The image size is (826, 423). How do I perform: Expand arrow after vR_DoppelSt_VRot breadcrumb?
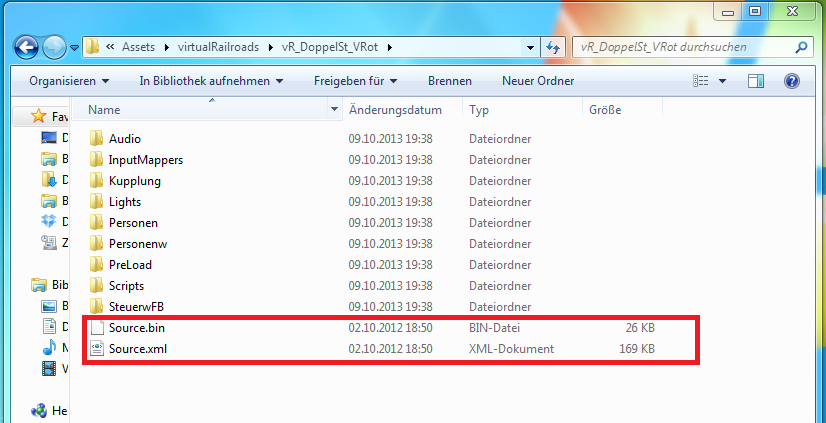coord(390,47)
